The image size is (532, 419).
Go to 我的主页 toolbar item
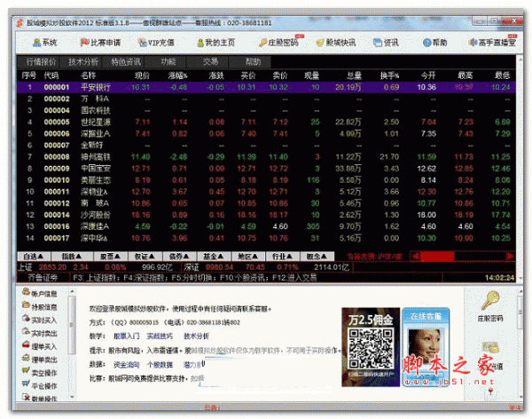(216, 43)
